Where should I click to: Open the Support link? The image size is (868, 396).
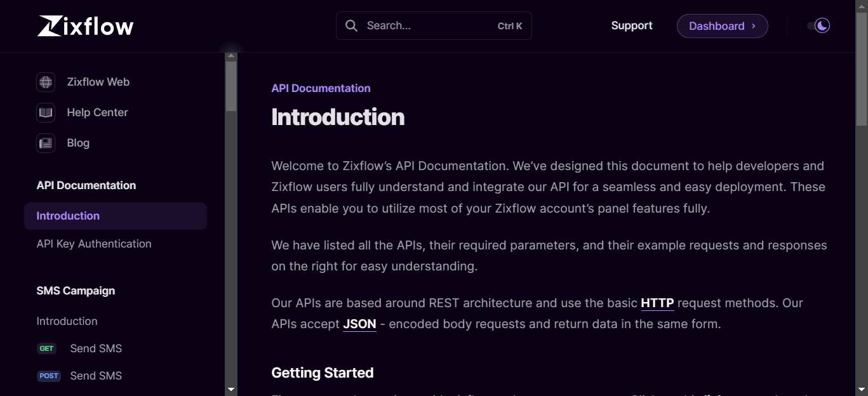[x=632, y=26]
